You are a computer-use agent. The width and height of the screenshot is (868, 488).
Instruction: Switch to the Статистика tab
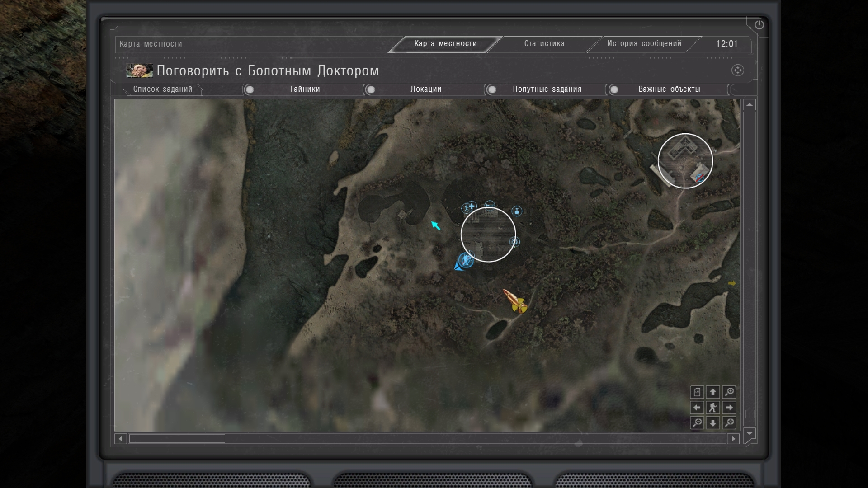pos(544,44)
